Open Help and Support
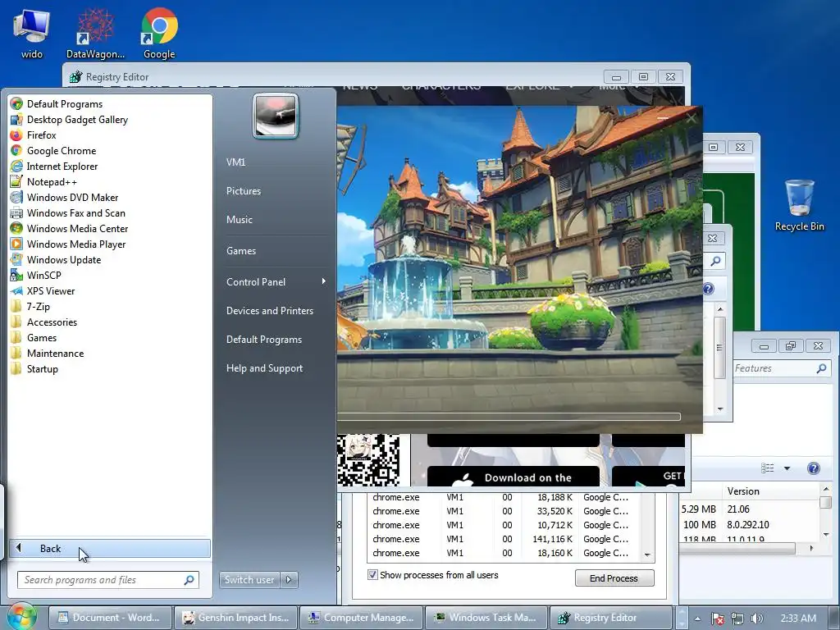 [x=264, y=368]
